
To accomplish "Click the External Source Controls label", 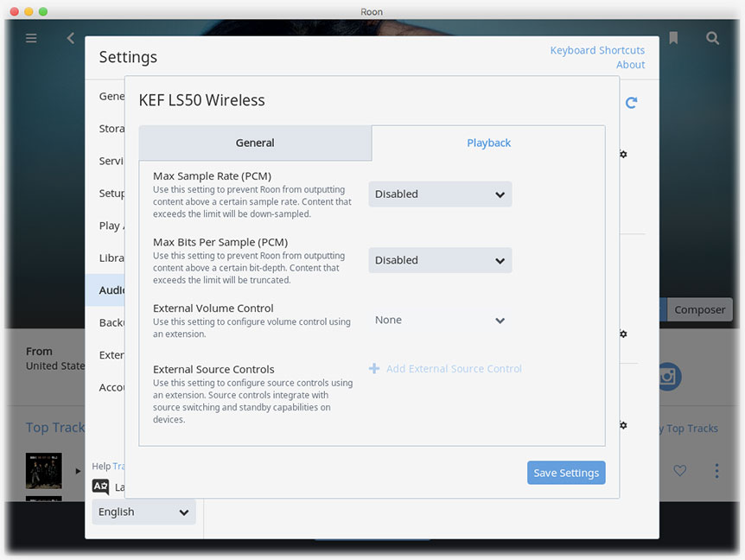I will tap(213, 370).
